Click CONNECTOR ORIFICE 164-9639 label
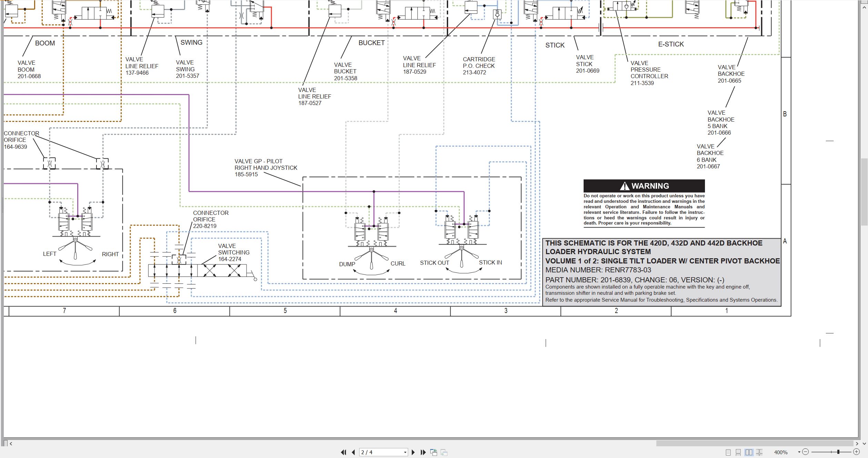868x458 pixels. [x=21, y=140]
